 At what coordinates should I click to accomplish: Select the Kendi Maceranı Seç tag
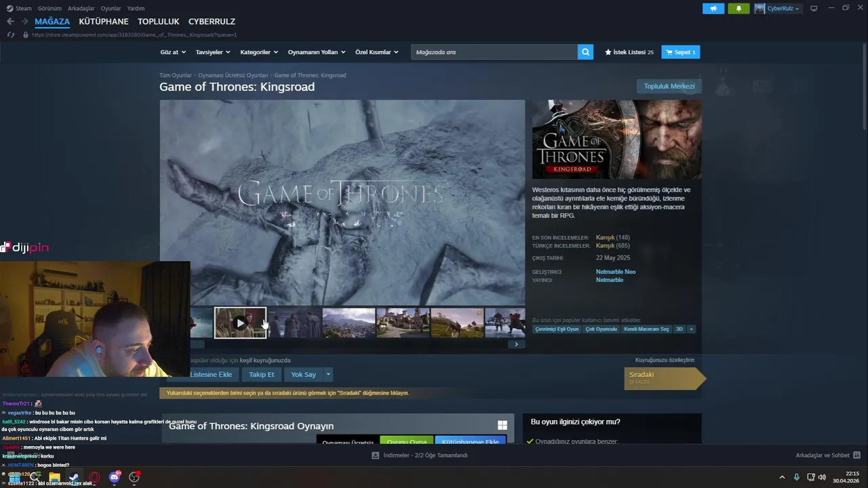pyautogui.click(x=646, y=329)
